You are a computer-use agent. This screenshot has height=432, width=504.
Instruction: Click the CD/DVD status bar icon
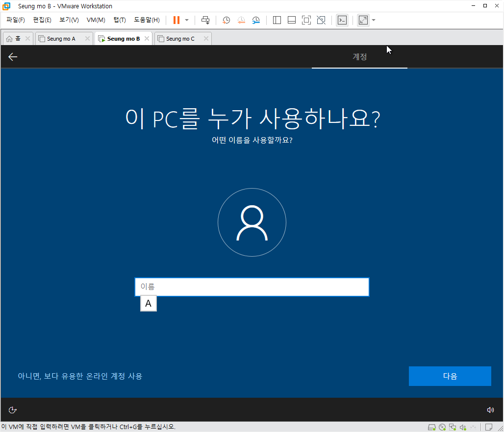[442, 427]
